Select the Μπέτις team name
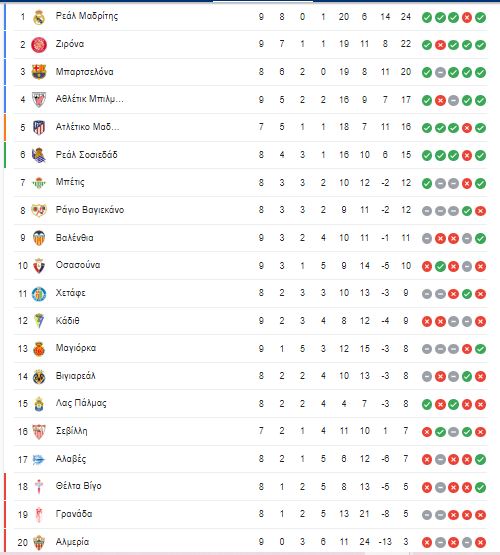This screenshot has width=500, height=555. click(70, 182)
